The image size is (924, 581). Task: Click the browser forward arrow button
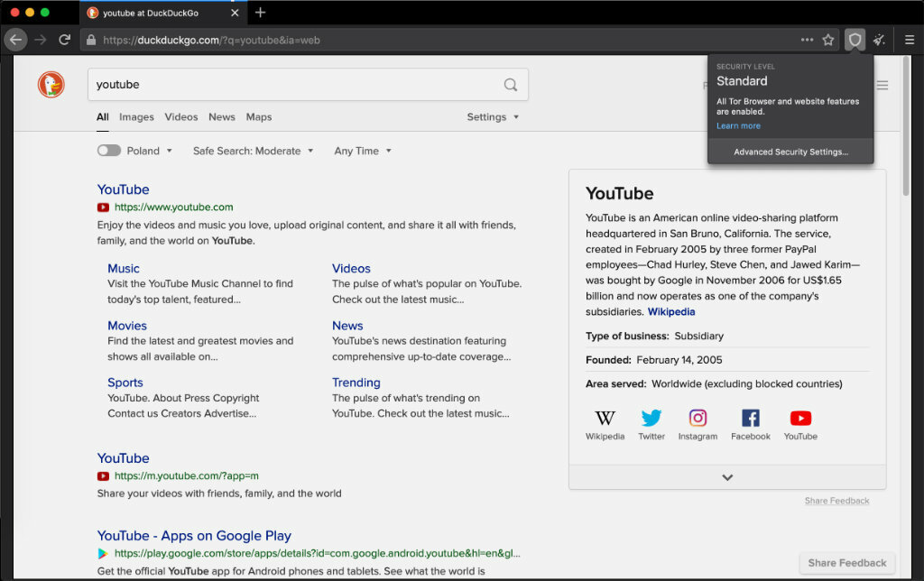(40, 40)
